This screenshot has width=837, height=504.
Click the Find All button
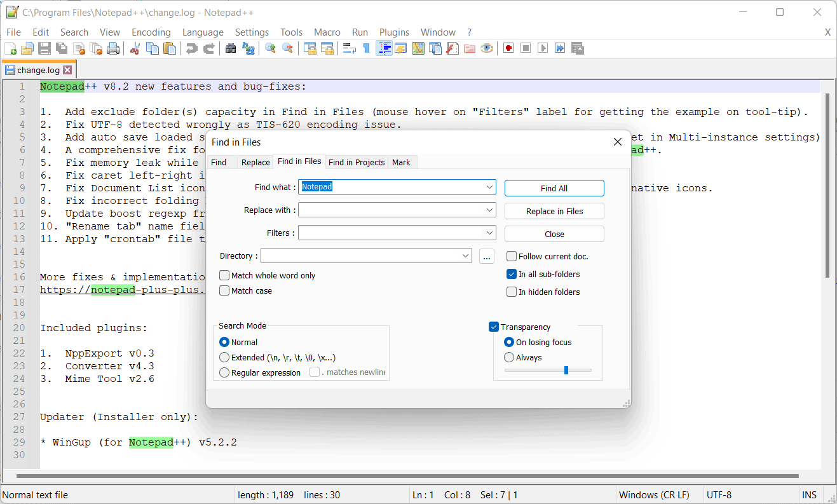point(554,188)
